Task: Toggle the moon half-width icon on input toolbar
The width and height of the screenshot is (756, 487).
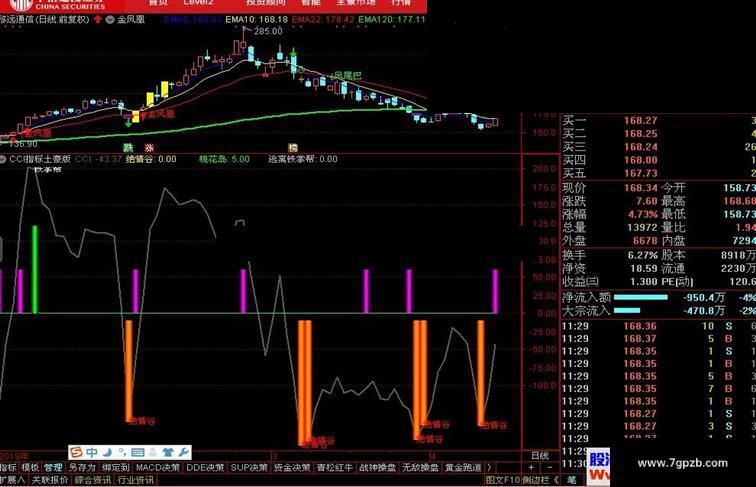Action: [108, 452]
